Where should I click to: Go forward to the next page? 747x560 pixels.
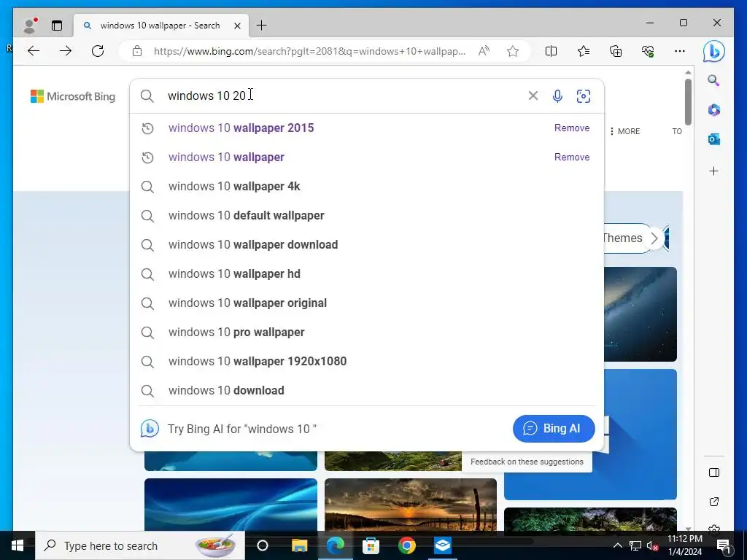(x=66, y=51)
